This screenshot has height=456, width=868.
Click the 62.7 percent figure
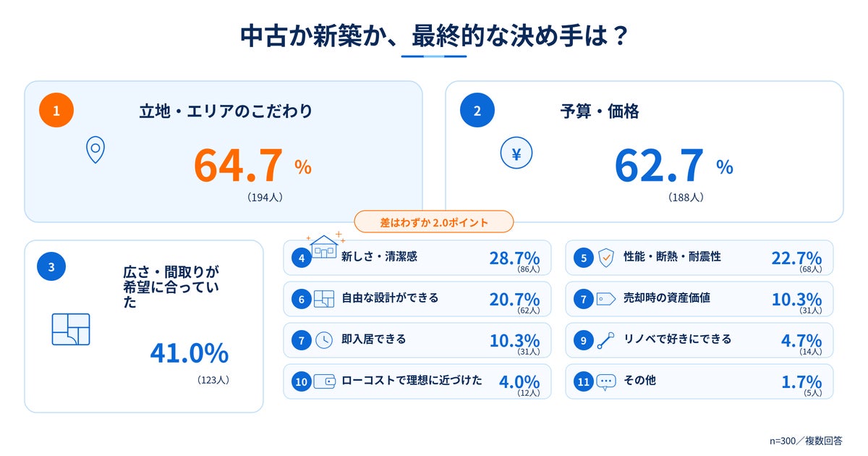tap(673, 166)
